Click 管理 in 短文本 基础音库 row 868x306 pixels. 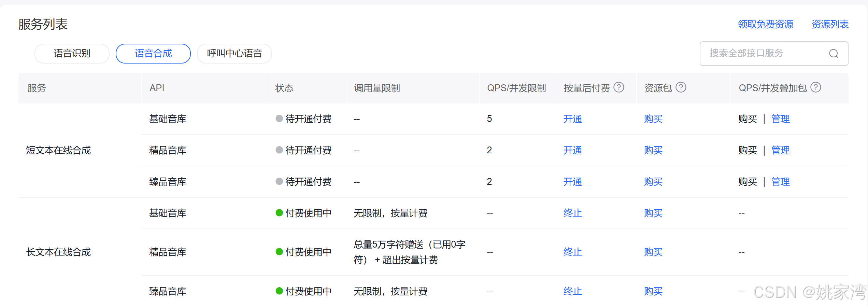pyautogui.click(x=780, y=119)
